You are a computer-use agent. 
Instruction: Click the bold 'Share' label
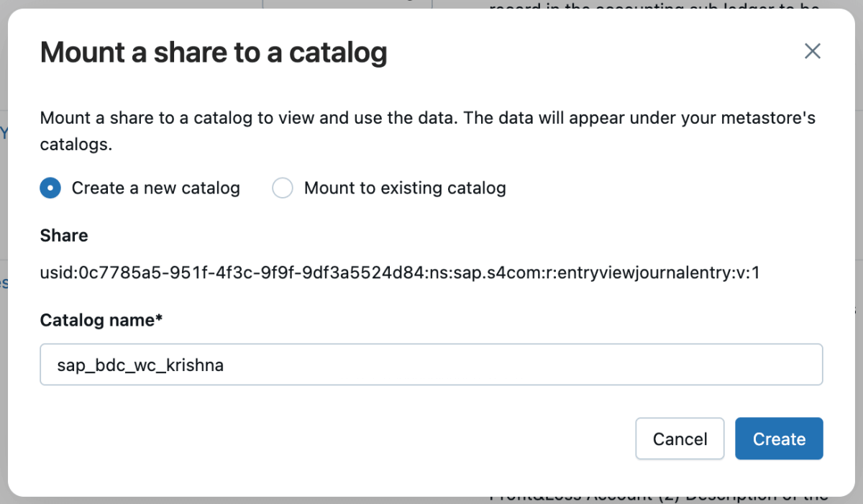tap(64, 235)
